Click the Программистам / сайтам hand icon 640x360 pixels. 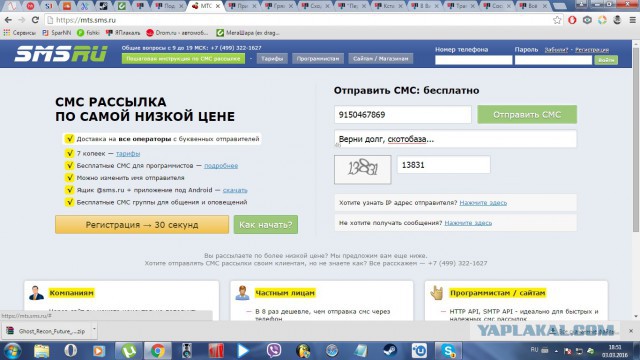click(x=437, y=293)
